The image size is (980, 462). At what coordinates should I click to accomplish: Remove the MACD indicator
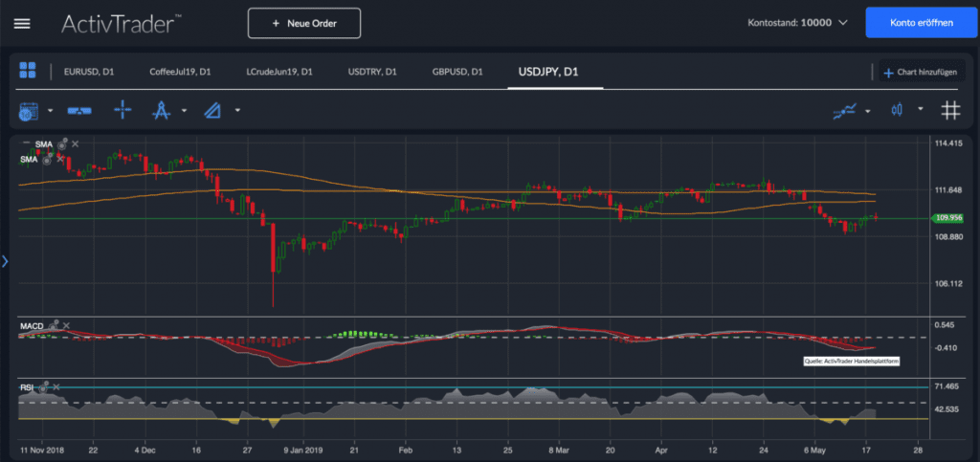(66, 325)
